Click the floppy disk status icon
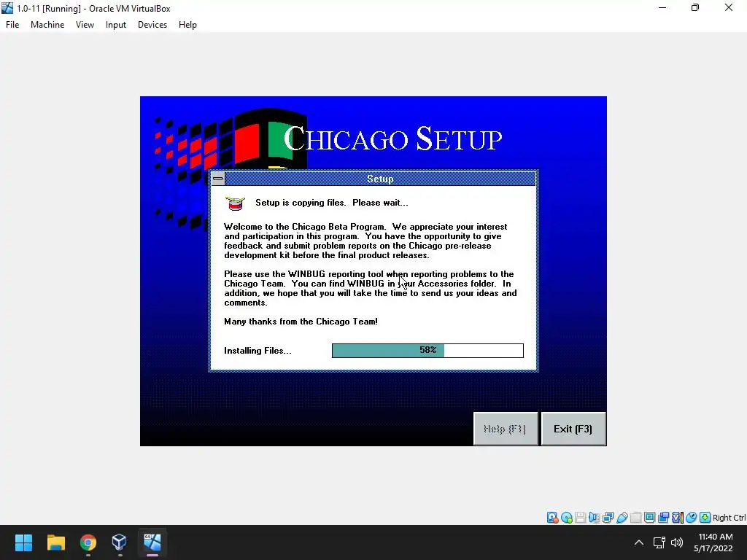The height and width of the screenshot is (560, 747). click(x=580, y=518)
